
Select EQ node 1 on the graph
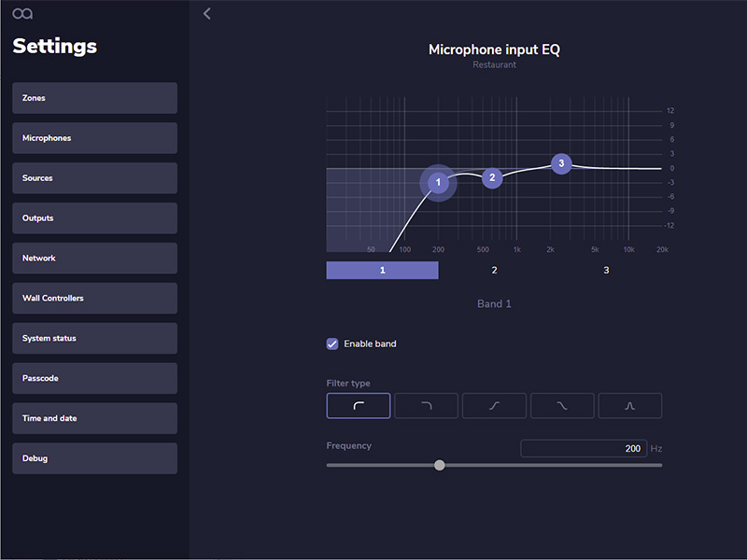pos(438,182)
